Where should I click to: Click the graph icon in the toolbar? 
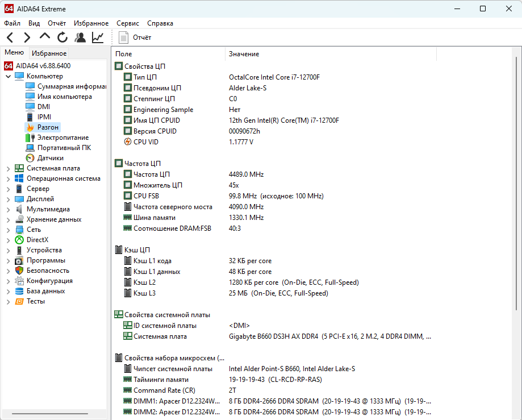click(x=97, y=36)
